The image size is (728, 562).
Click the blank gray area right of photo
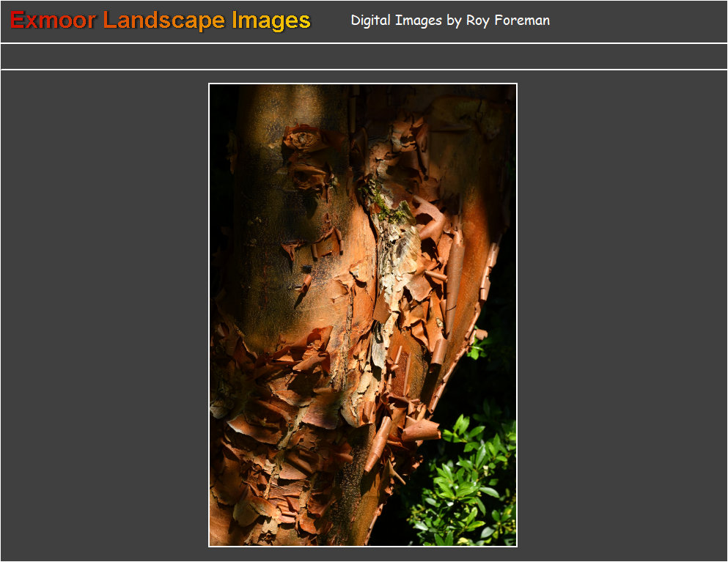623,315
